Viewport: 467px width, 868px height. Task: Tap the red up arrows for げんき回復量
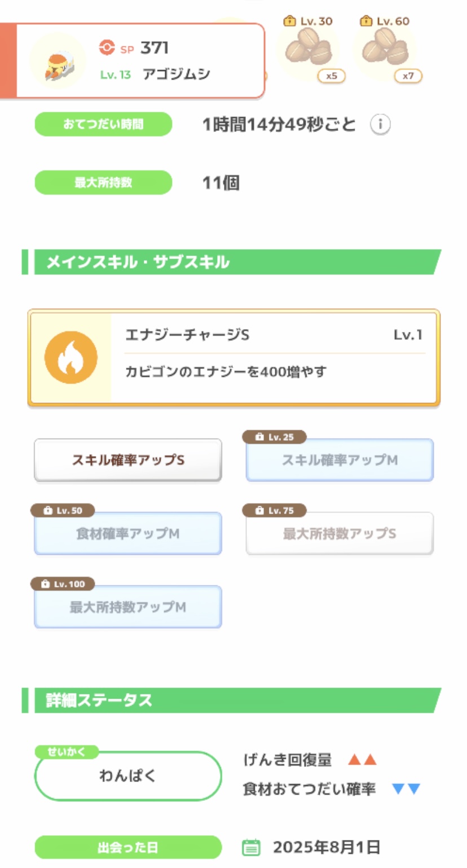tap(362, 760)
